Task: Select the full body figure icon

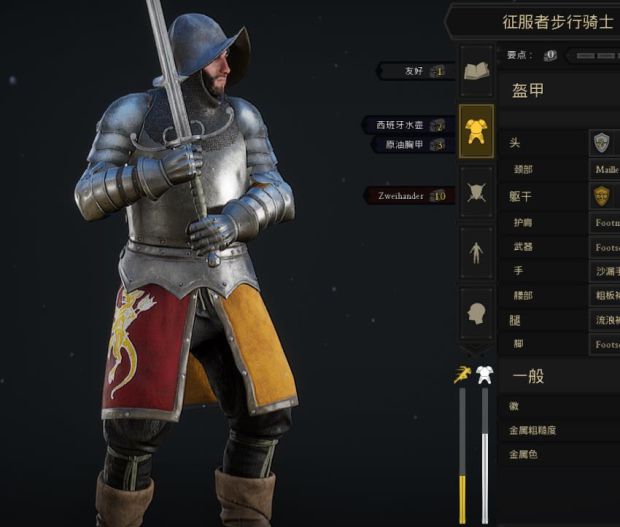Action: coord(476,253)
